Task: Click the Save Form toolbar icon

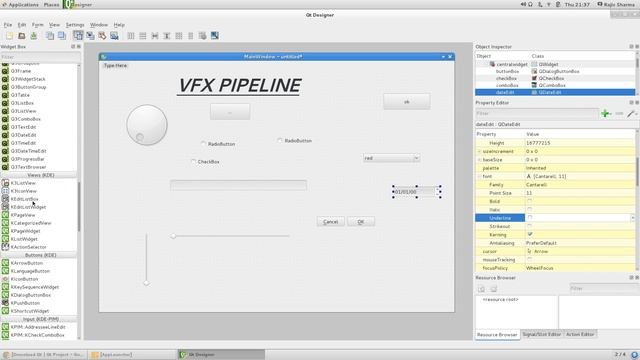Action: 33,36
